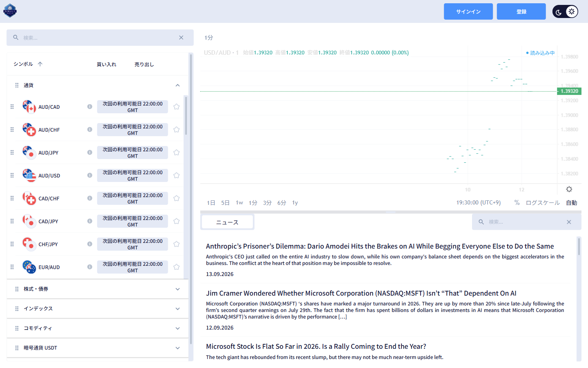Add AUD/CAD to favorites with star icon
This screenshot has height=368, width=588.
coord(176,107)
